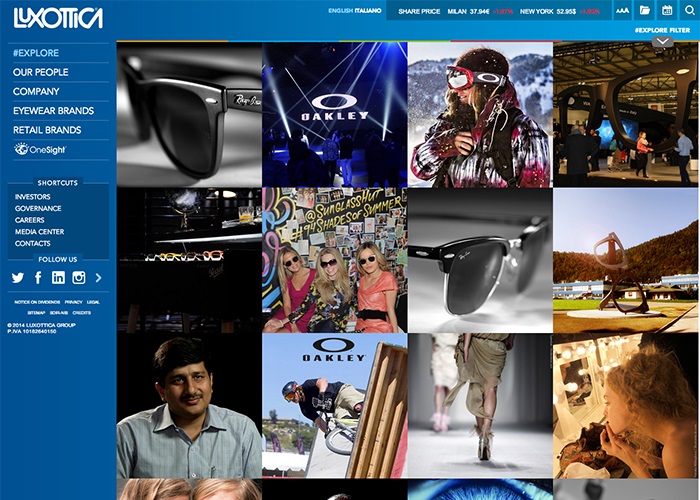Open the Company menu item
The height and width of the screenshot is (500, 700).
pos(36,92)
